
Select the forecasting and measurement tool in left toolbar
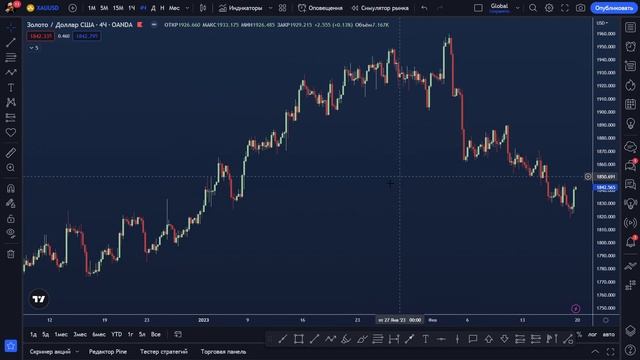click(x=11, y=117)
